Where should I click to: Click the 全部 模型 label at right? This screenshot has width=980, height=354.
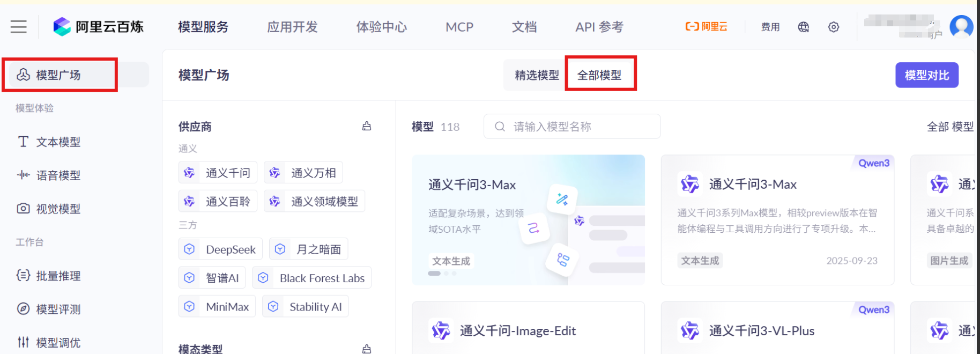tap(950, 127)
